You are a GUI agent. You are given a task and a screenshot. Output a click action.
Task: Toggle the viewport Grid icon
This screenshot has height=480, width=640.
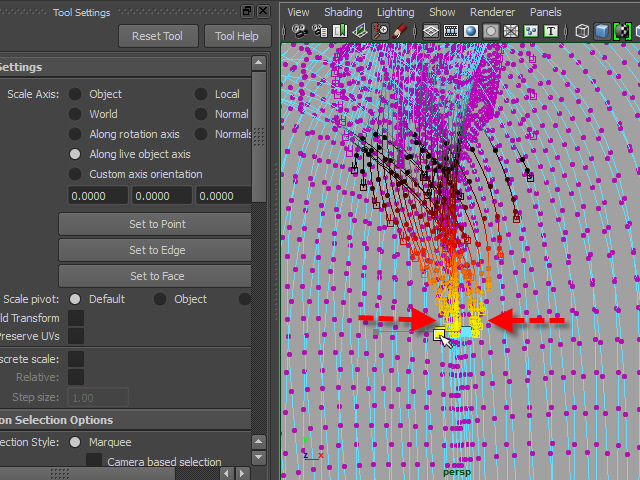tap(430, 31)
